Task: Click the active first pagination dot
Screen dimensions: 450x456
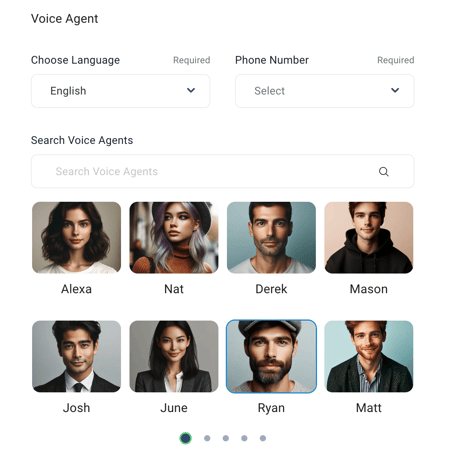Action: point(186,438)
